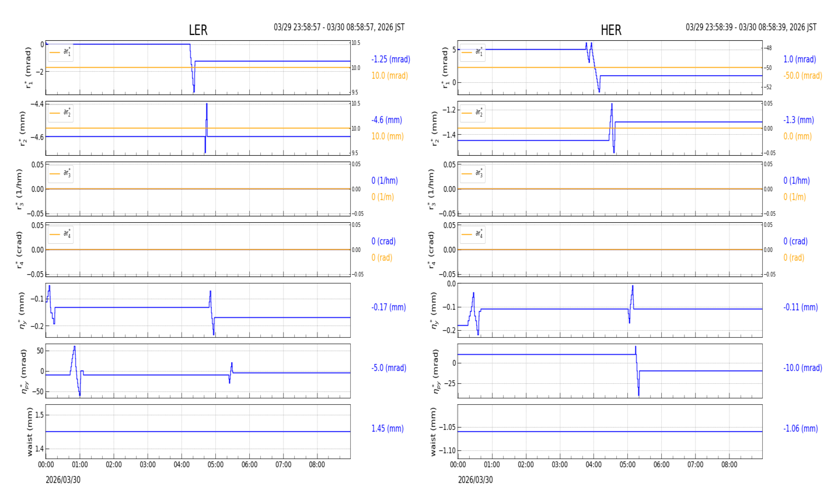
Task: Click the HER r2* (mm) axis label
Action: point(434,128)
